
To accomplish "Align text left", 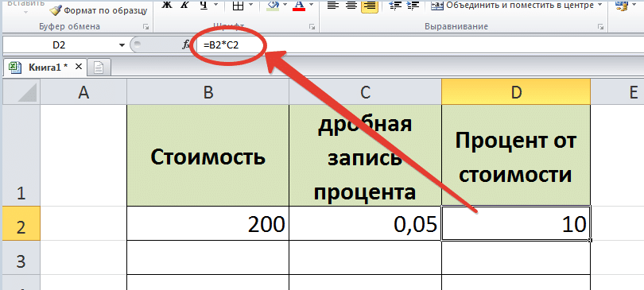I will click(334, 5).
